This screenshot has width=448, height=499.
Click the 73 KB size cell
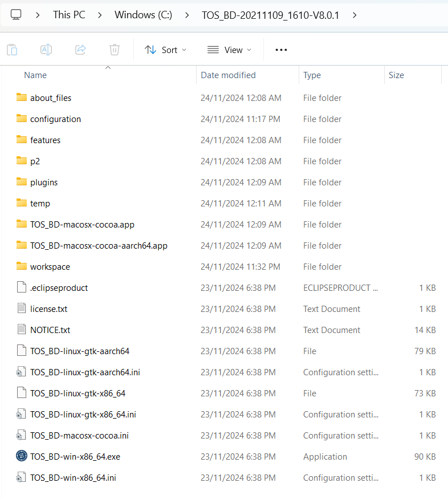click(425, 393)
